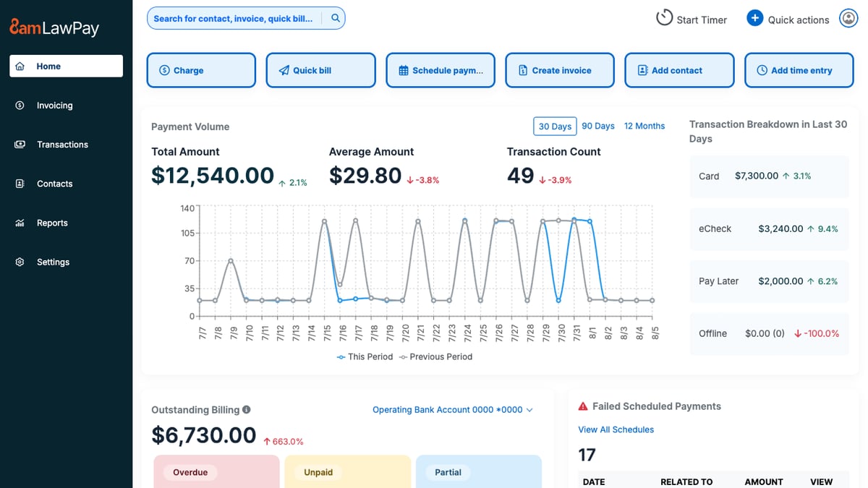The width and height of the screenshot is (868, 488).
Task: Go to Transactions in the sidebar
Action: 62,145
